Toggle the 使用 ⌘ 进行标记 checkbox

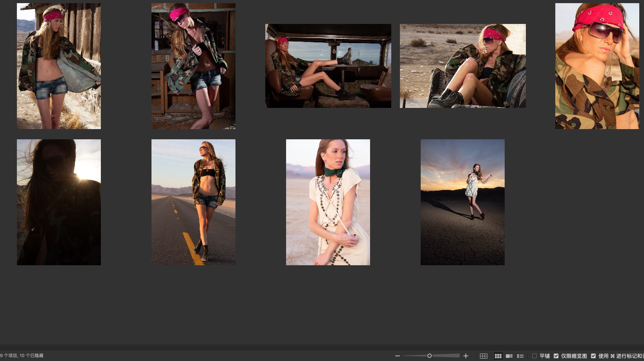593,356
